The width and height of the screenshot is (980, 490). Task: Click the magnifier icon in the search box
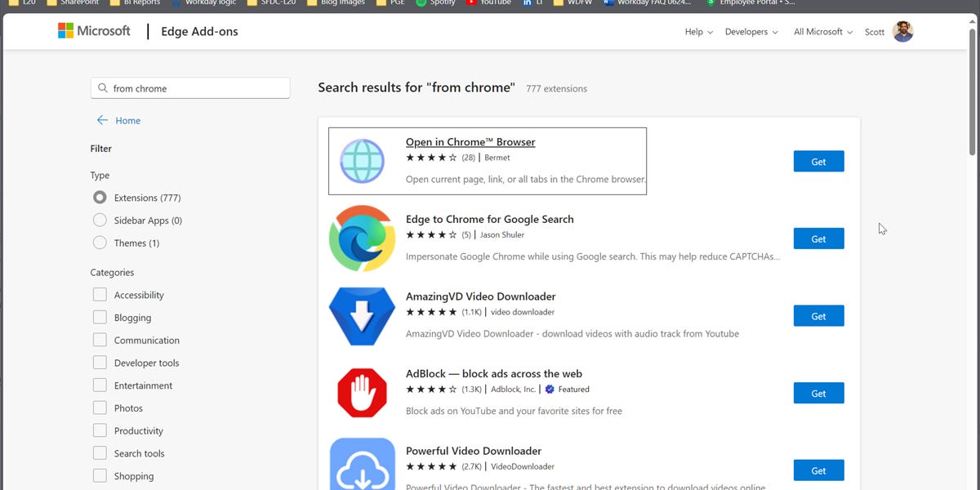coord(102,87)
